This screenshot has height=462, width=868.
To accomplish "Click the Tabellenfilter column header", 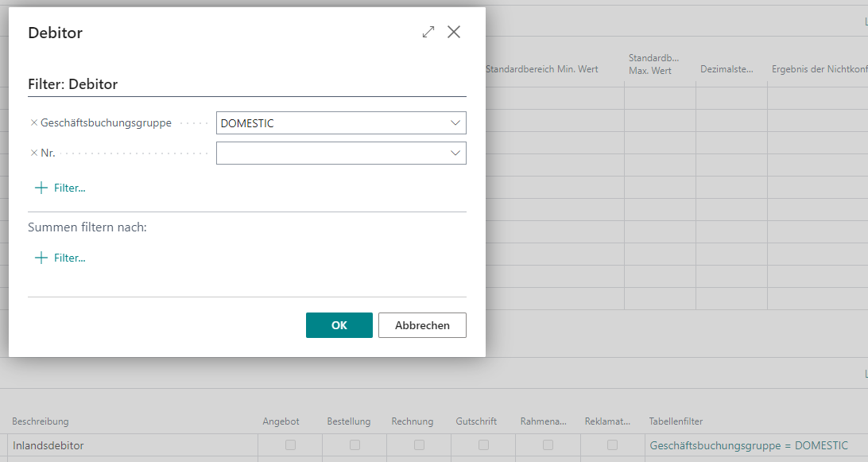I will coord(676,421).
